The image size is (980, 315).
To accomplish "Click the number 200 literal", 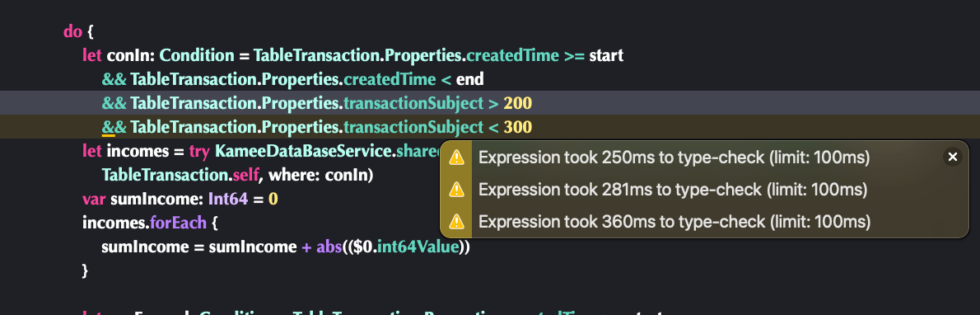I will click(517, 103).
